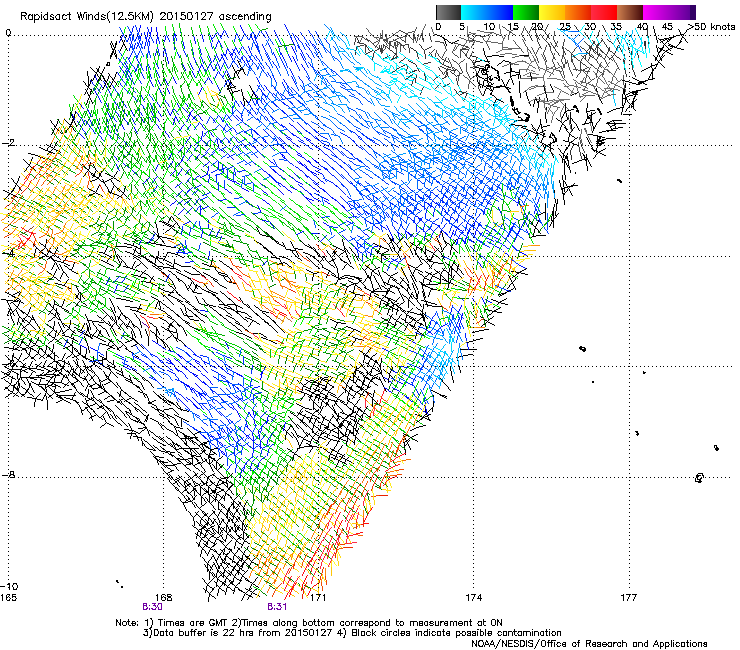Click the latitude label '0'

click(x=8, y=33)
